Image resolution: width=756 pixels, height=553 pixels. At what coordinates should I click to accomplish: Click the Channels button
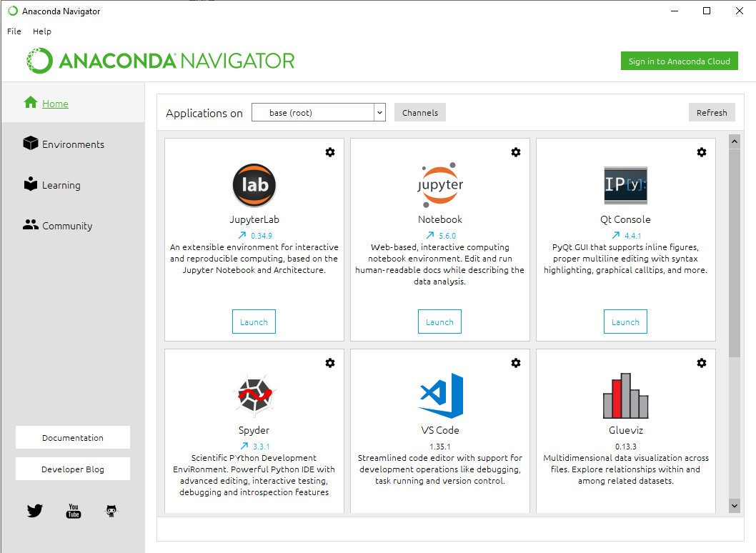coord(420,112)
